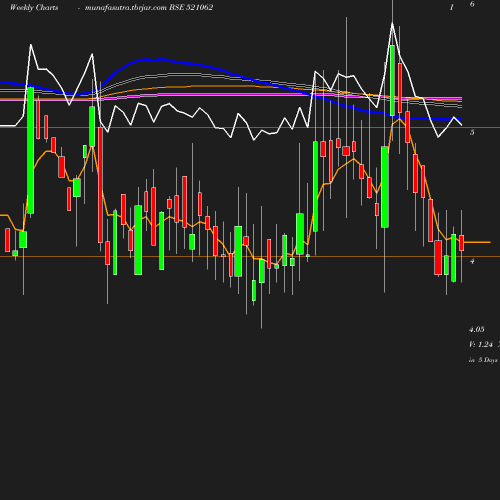Click the "4" price axis label
500x500 pixels.
(472, 261)
